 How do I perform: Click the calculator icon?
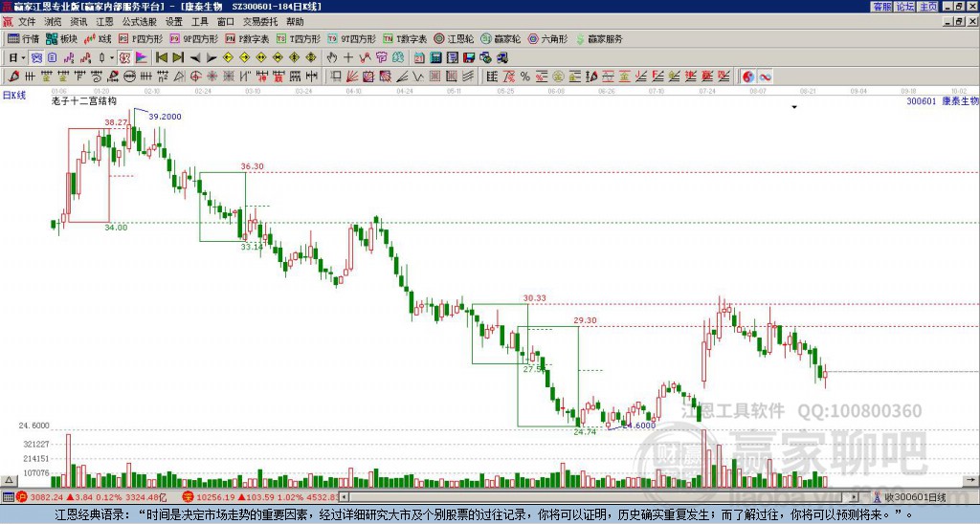pyautogui.click(x=435, y=58)
